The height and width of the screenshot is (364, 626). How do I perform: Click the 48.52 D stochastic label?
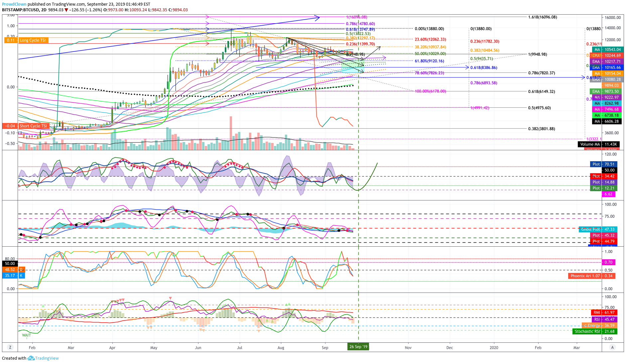[14, 270]
